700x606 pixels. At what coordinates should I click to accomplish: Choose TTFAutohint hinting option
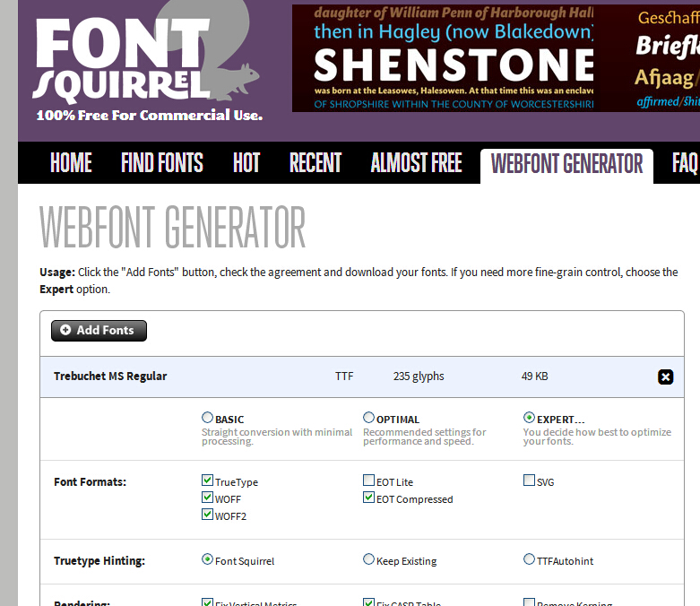(529, 559)
